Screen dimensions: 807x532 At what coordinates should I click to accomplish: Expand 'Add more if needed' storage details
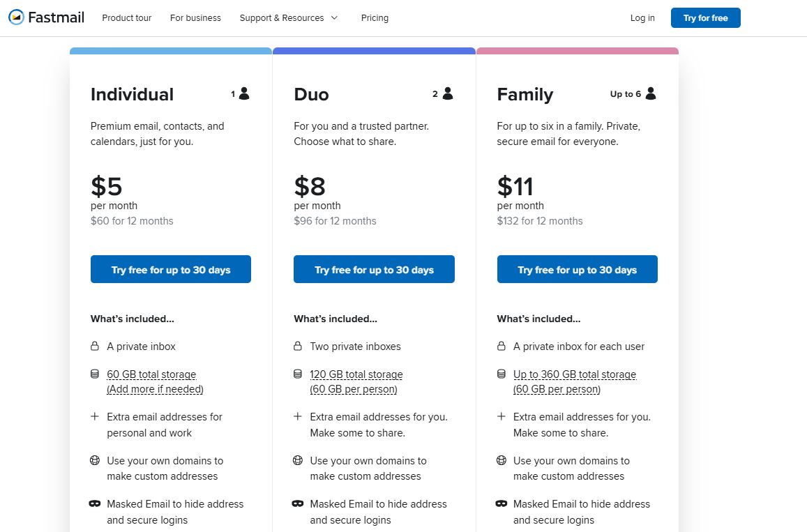[154, 389]
